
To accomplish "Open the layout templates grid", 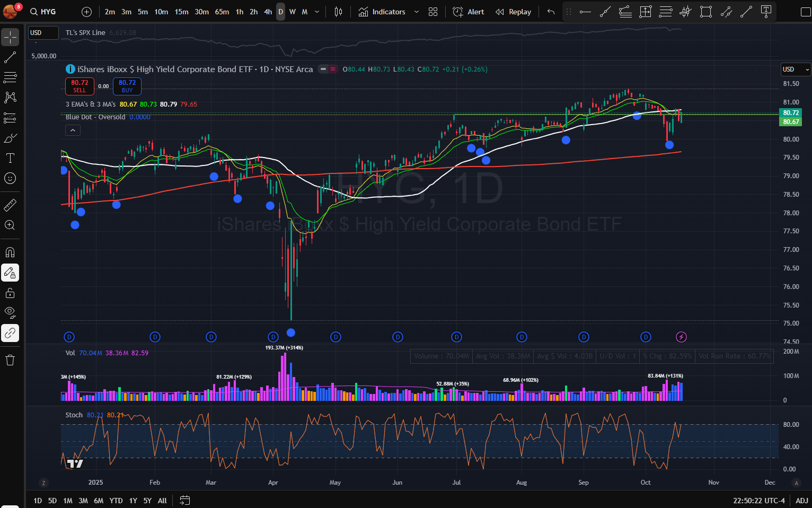I will coord(433,12).
